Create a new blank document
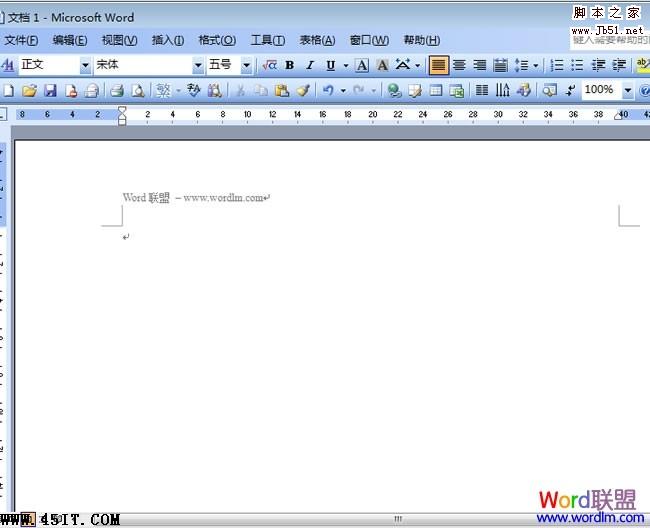 8,90
